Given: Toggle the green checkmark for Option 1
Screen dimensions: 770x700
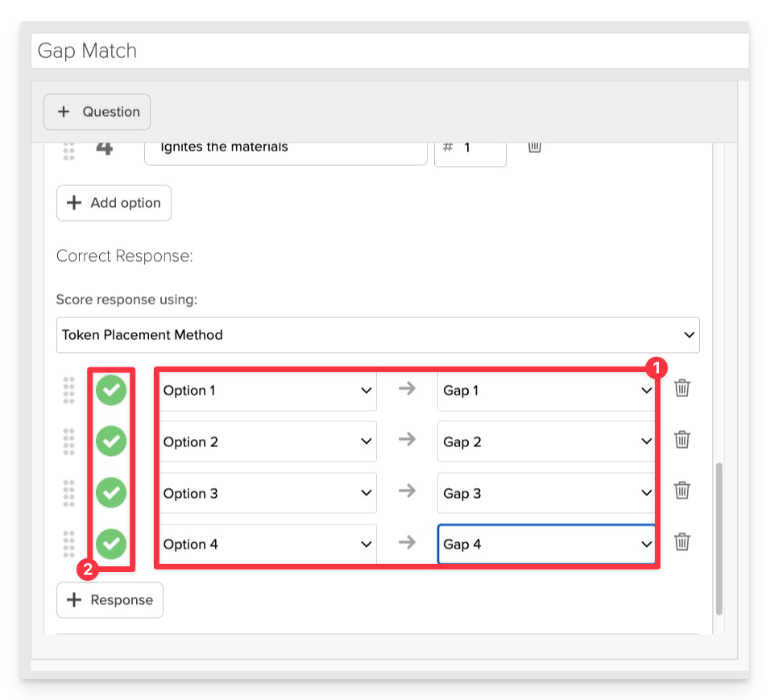Looking at the screenshot, I should (x=111, y=391).
